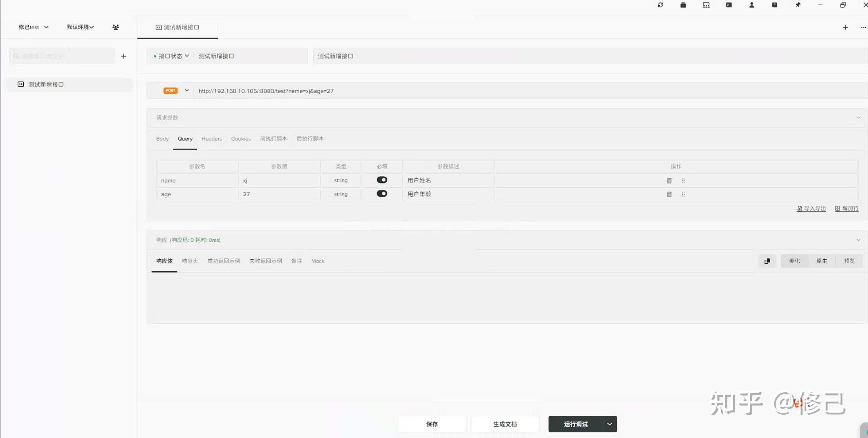Disable the required switch for the age parameter

click(x=381, y=193)
